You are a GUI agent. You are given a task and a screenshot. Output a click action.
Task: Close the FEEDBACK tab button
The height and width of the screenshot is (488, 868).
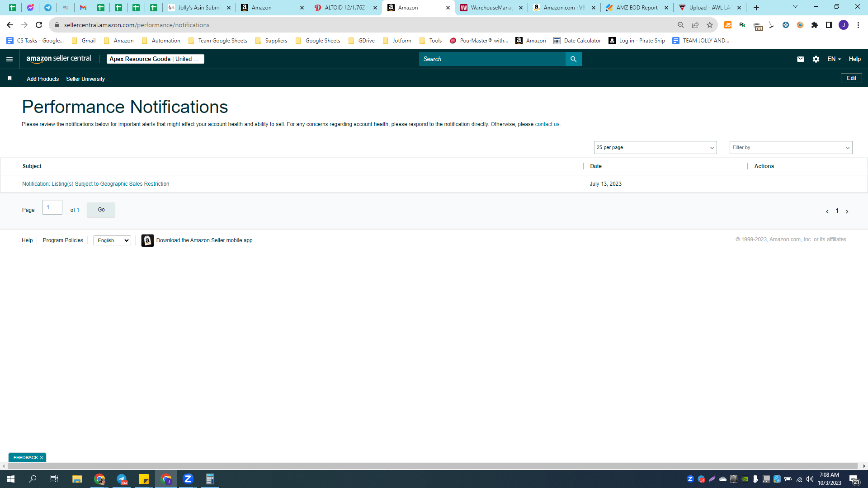(42, 458)
